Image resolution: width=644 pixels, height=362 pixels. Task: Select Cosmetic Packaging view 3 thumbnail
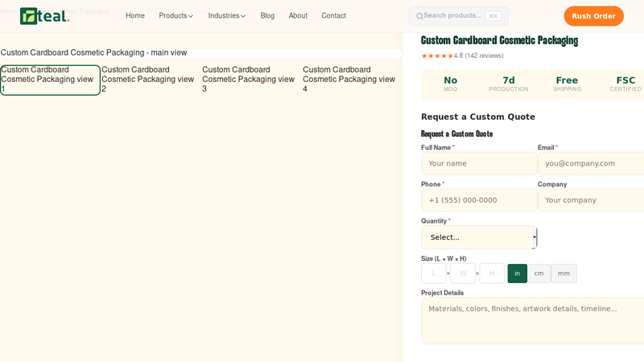tap(251, 80)
